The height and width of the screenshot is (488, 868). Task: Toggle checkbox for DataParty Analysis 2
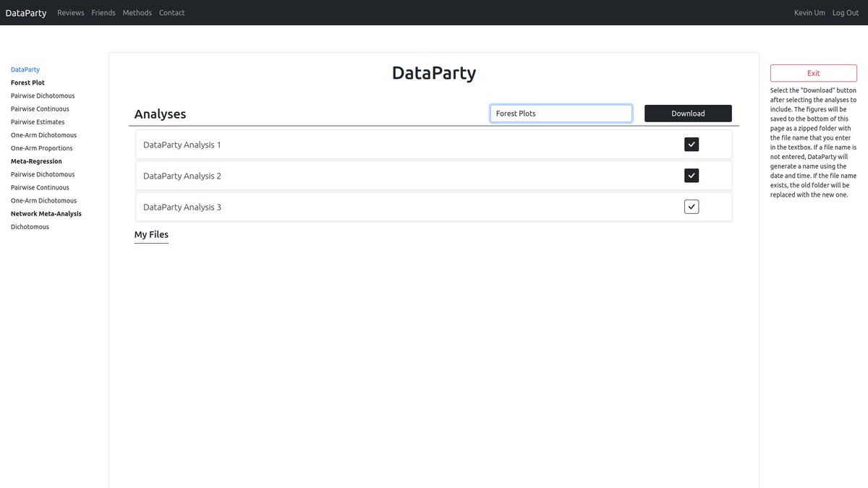coord(692,176)
